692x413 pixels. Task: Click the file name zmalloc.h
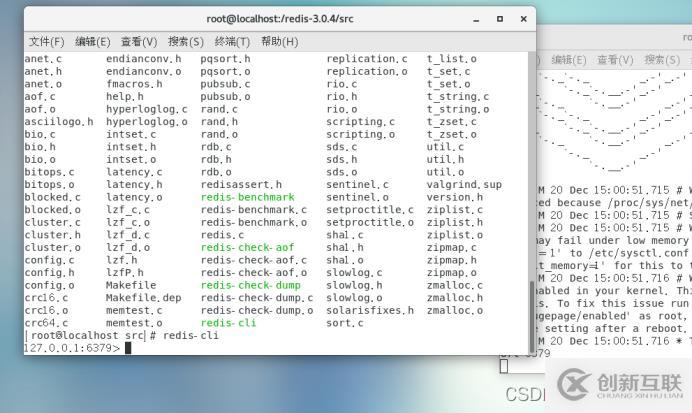455,298
